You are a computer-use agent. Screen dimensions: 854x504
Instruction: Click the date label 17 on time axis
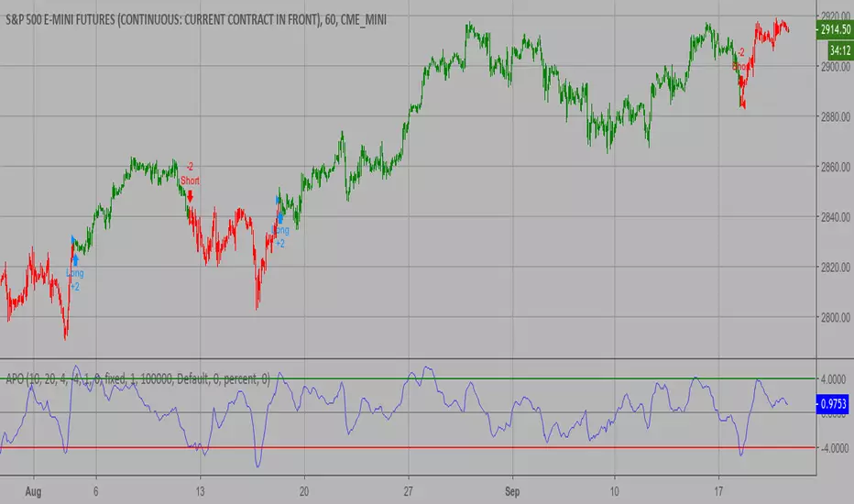point(718,491)
